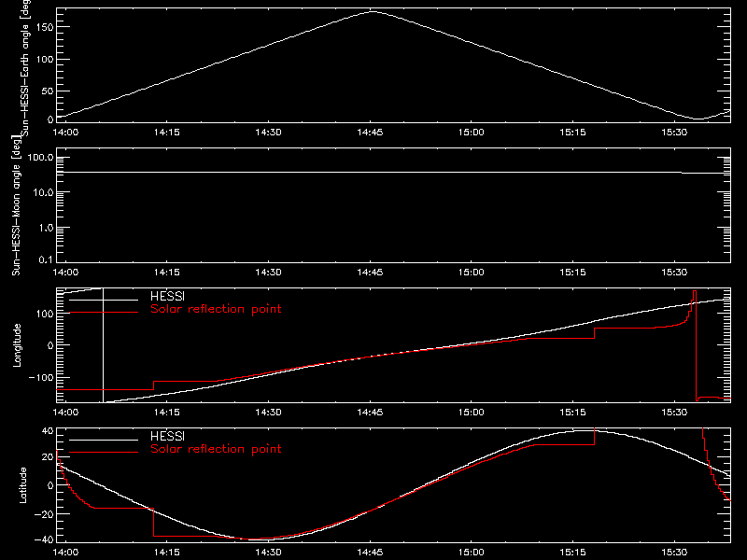Click 14:45 time label under Longitude plot
The width and height of the screenshot is (747, 560).
click(x=370, y=413)
